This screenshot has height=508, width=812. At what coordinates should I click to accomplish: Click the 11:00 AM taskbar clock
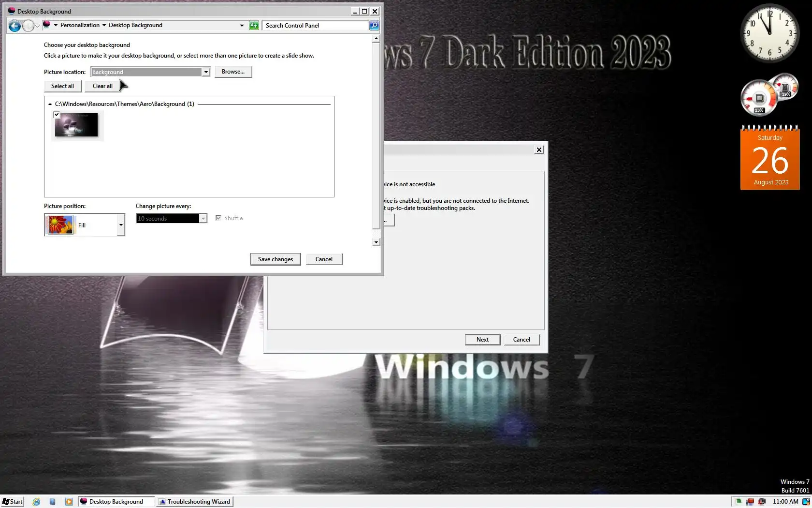[785, 502]
